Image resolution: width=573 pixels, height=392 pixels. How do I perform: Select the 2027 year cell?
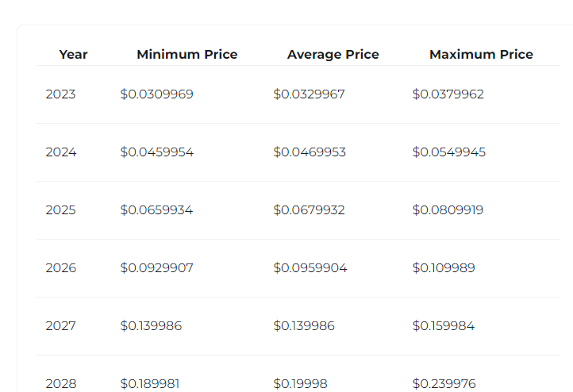click(60, 326)
